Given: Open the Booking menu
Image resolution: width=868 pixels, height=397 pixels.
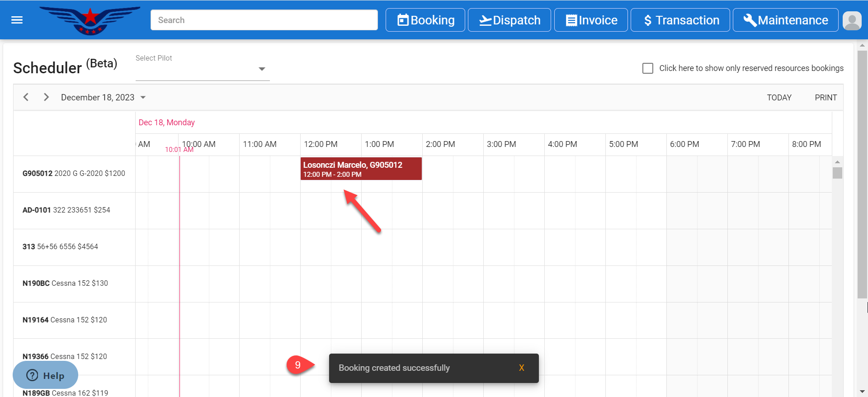Looking at the screenshot, I should (425, 20).
